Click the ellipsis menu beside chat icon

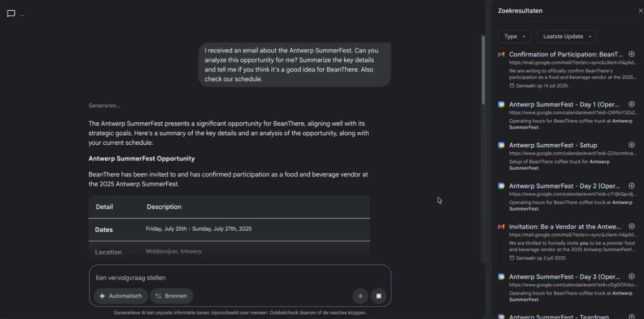click(x=22, y=15)
